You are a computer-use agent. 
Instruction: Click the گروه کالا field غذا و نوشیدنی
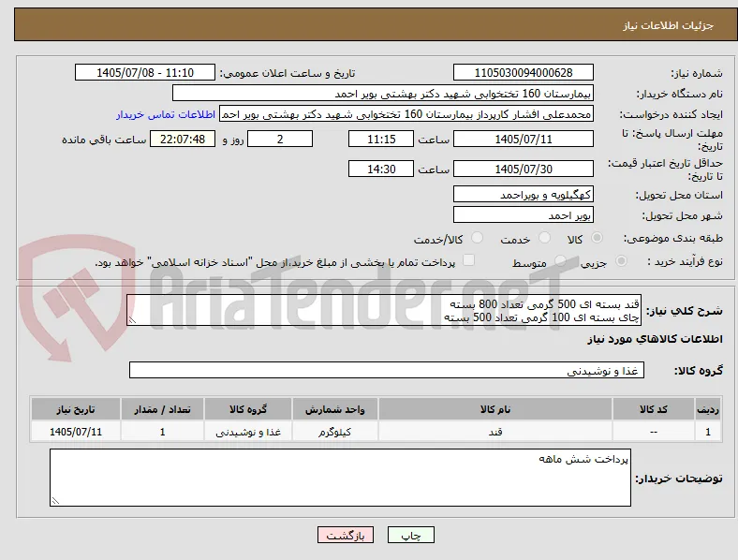(387, 370)
